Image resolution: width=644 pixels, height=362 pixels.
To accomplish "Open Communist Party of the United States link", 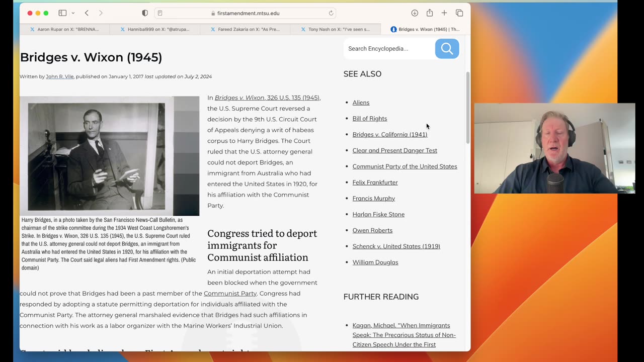I will 405,166.
